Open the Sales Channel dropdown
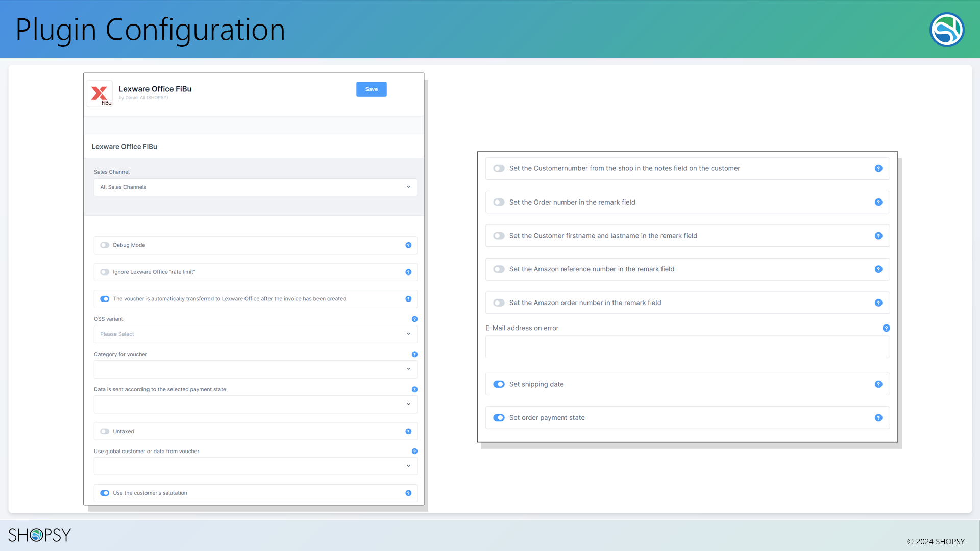Image resolution: width=980 pixels, height=551 pixels. [255, 187]
